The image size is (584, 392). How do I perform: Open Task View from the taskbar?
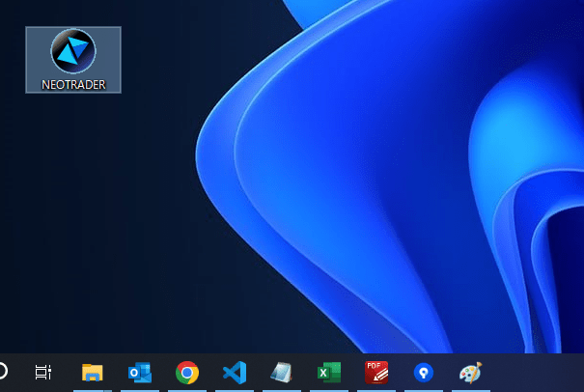click(42, 373)
